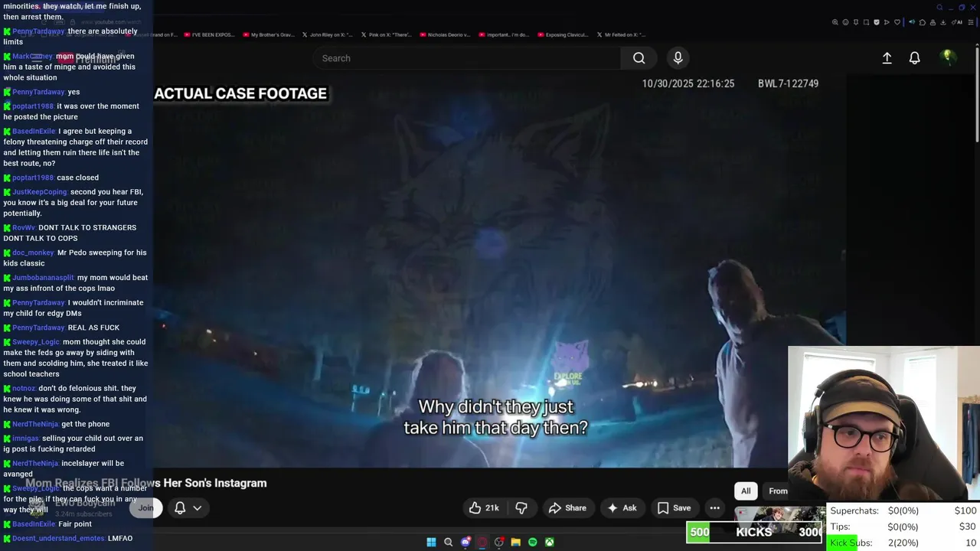980x551 pixels.
Task: Open browser emoji face icon
Action: [x=845, y=22]
